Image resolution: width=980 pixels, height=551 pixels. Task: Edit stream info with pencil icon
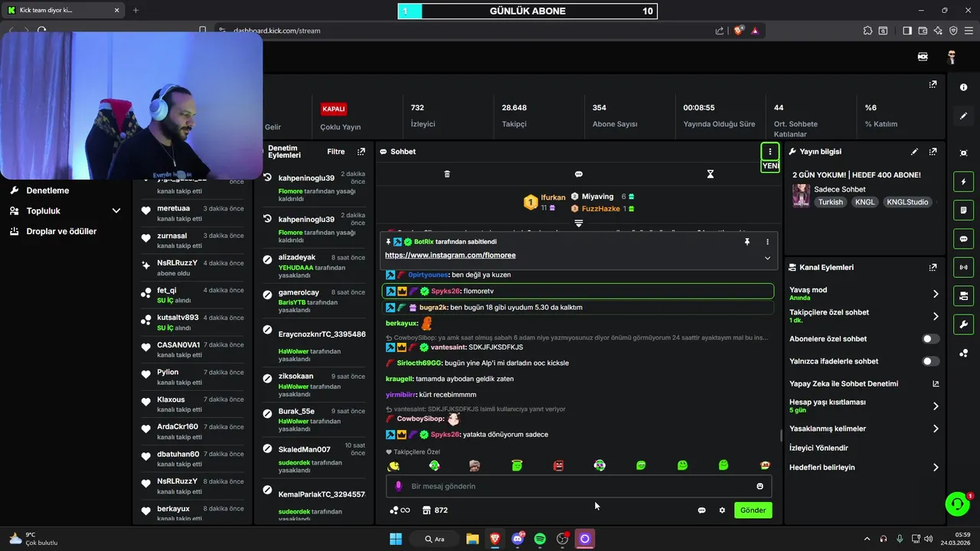click(x=914, y=152)
